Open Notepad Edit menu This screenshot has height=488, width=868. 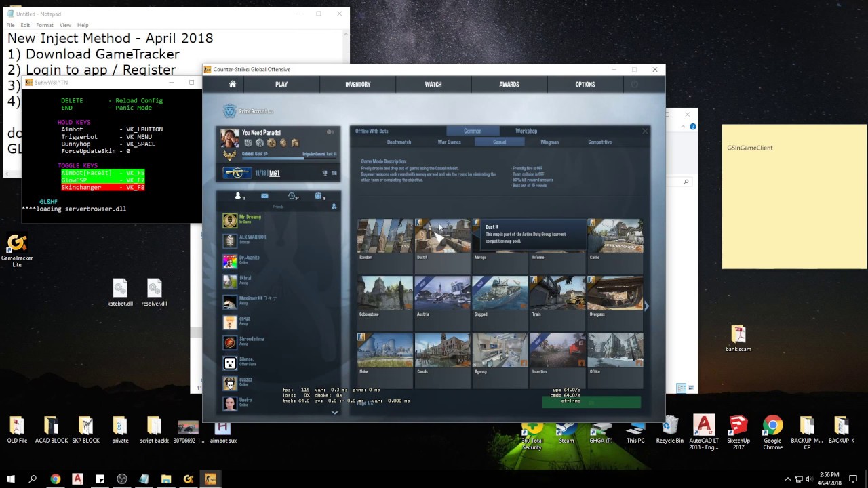tap(25, 25)
